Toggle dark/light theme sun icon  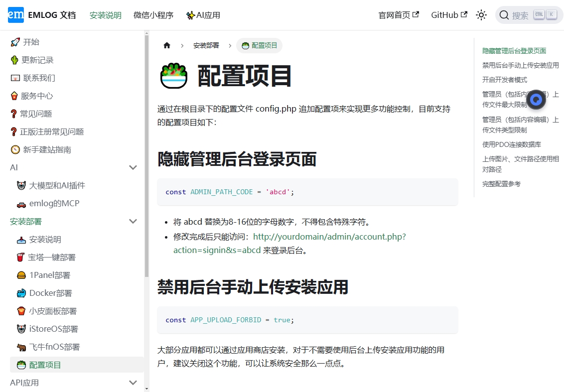481,15
